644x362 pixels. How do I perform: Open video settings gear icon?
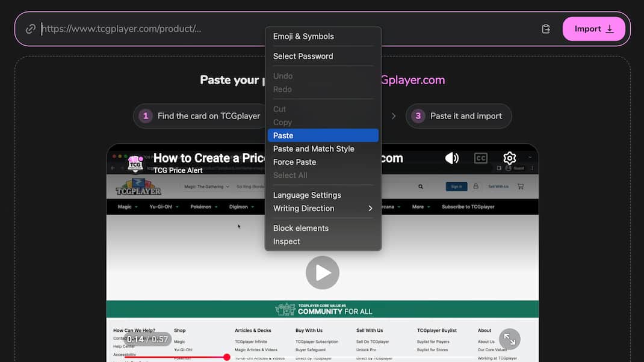click(x=509, y=158)
